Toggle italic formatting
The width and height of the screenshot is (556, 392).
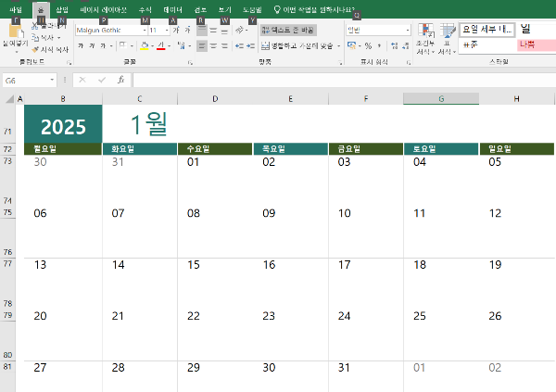pos(92,45)
